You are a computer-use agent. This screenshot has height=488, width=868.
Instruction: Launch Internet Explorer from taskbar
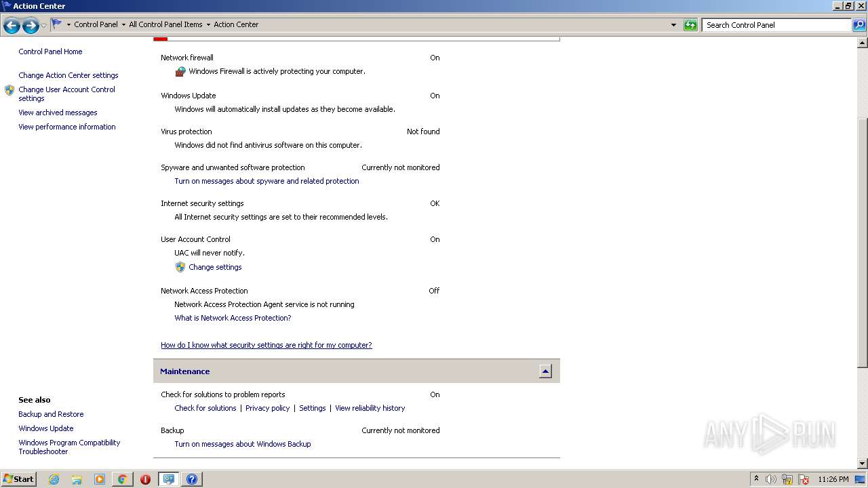(x=54, y=479)
